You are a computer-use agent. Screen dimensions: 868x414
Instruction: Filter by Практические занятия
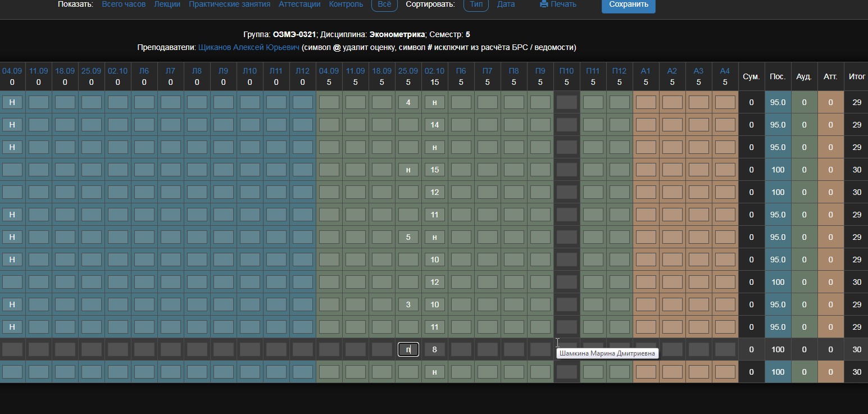[229, 4]
